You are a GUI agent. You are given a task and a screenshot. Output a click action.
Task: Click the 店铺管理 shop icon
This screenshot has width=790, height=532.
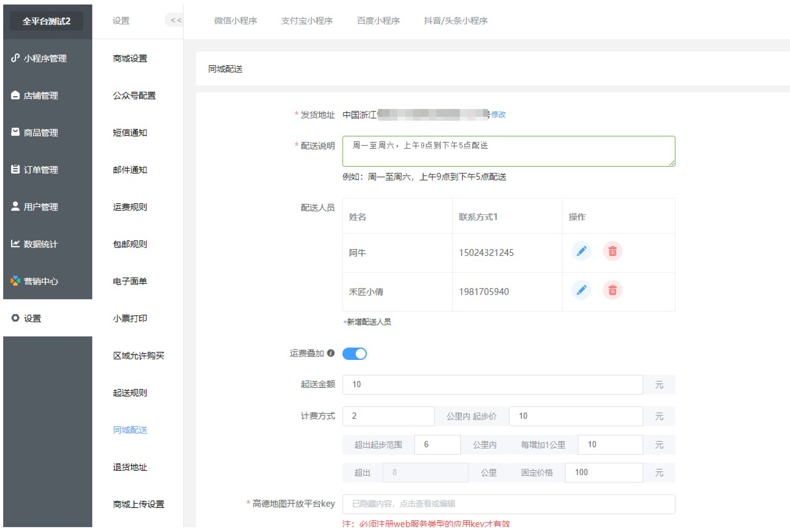[15, 95]
